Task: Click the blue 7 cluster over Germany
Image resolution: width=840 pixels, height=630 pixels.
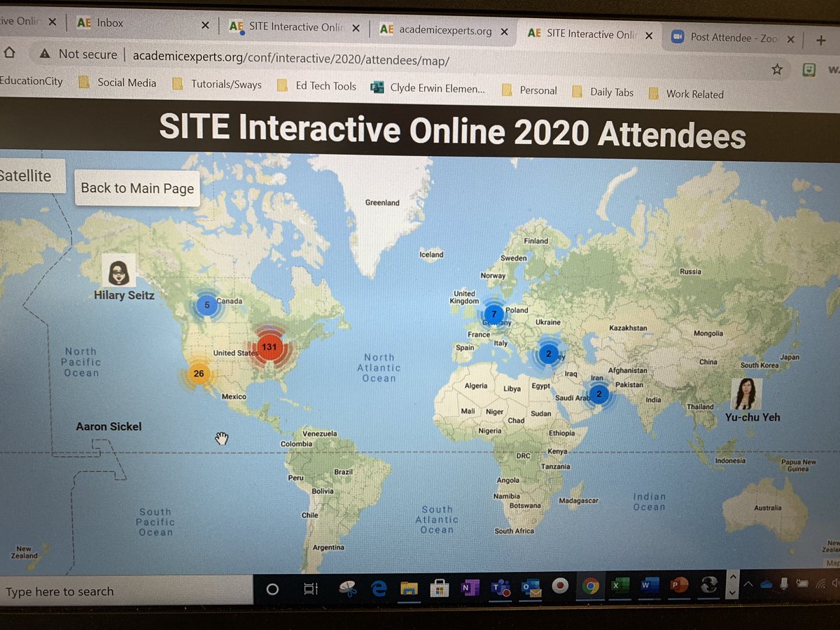Action: (494, 314)
